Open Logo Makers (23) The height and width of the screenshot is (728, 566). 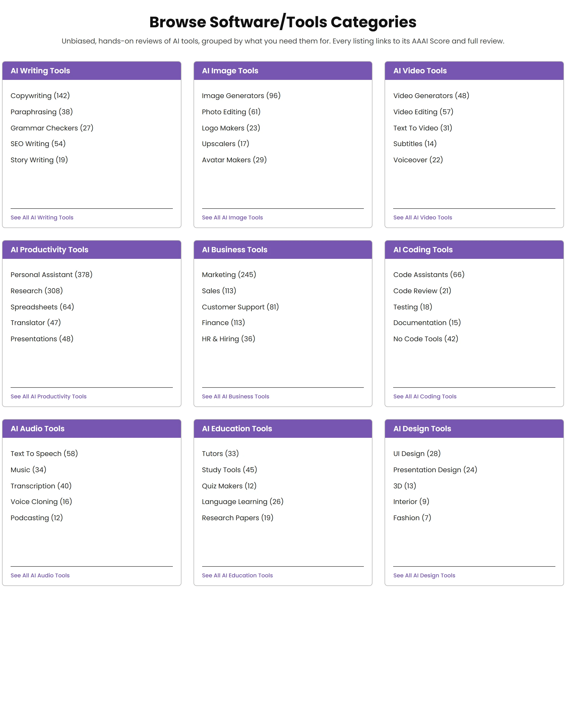pyautogui.click(x=231, y=128)
